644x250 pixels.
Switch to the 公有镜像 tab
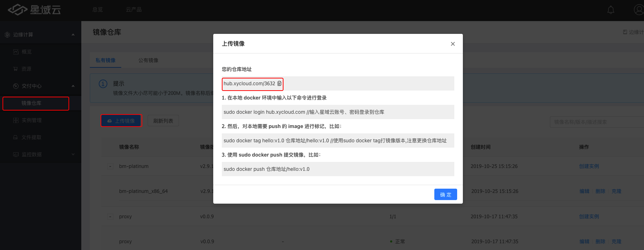(148, 60)
